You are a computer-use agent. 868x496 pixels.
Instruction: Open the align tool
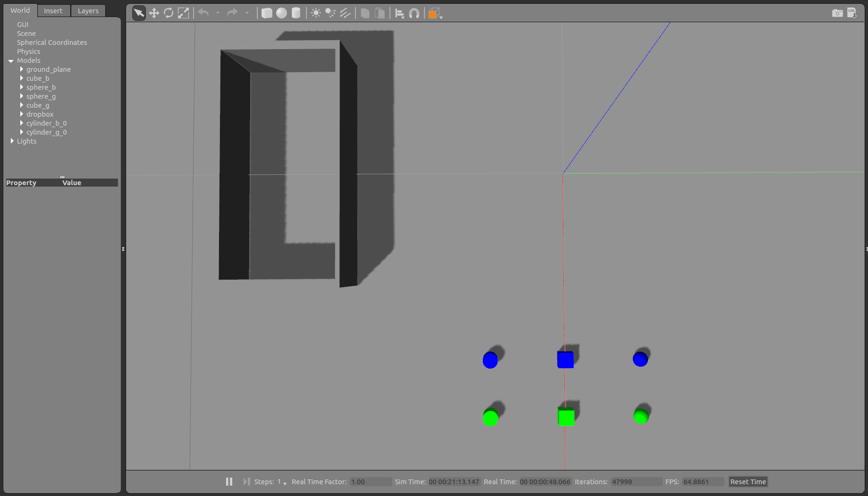399,13
